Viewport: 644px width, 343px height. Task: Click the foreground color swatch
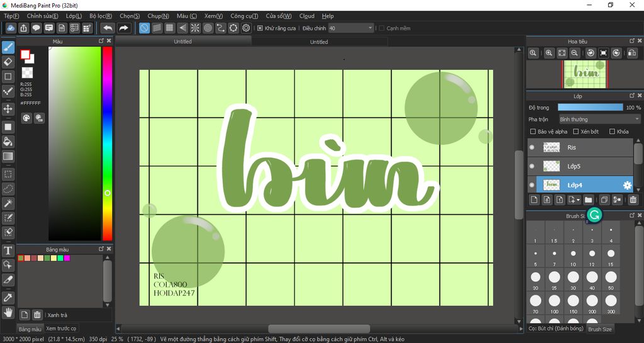pyautogui.click(x=25, y=54)
